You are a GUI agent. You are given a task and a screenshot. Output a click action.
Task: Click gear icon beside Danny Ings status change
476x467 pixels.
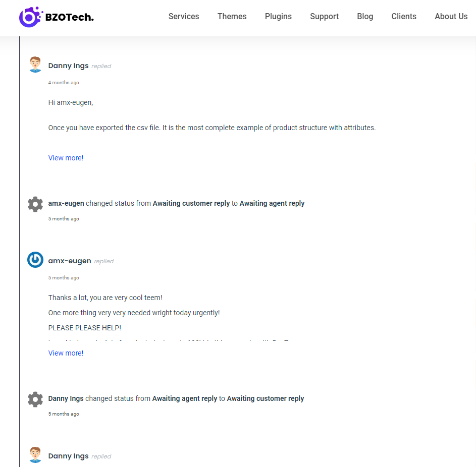[x=35, y=399]
